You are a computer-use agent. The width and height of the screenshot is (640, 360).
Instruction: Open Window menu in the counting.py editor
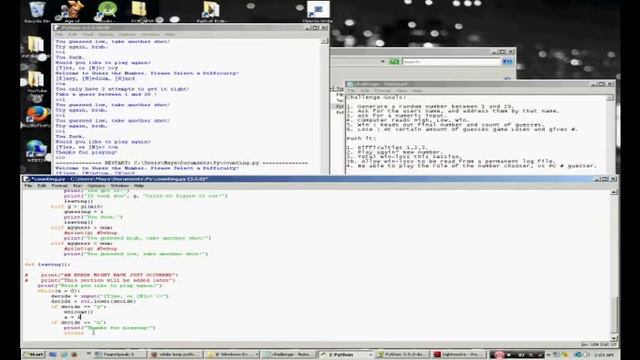120,186
